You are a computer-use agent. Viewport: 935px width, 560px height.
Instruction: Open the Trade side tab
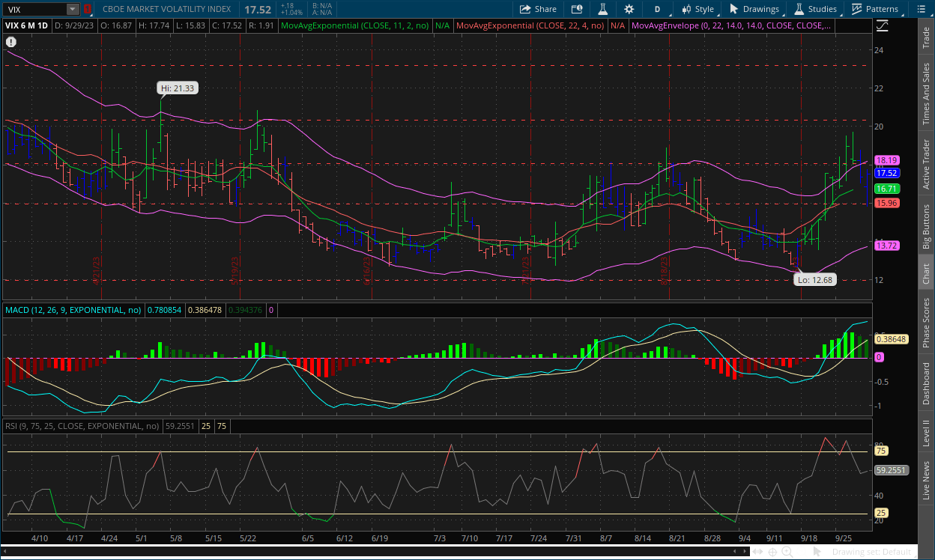pos(926,37)
